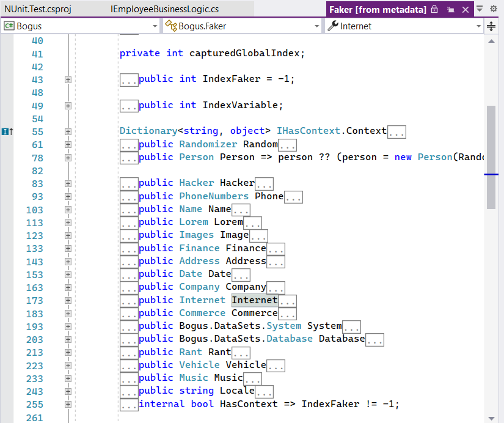Open the Internet member navigation dropdown
Screen dimensions: 504x423
point(480,26)
